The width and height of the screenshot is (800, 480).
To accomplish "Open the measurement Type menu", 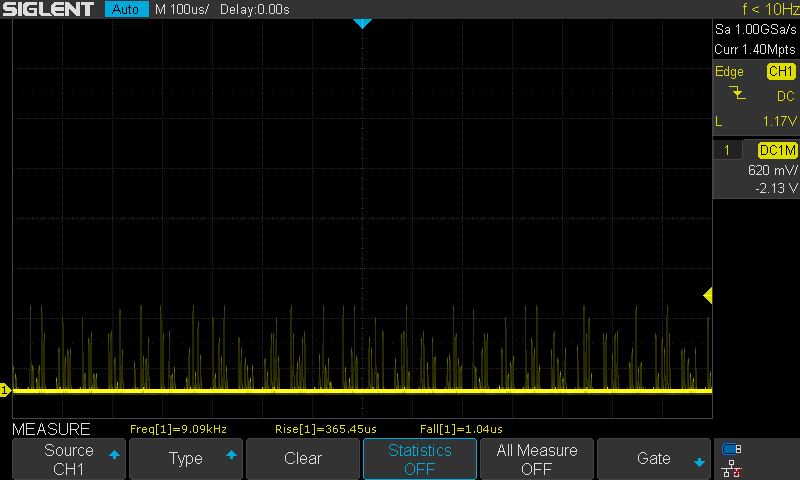I will (x=186, y=459).
